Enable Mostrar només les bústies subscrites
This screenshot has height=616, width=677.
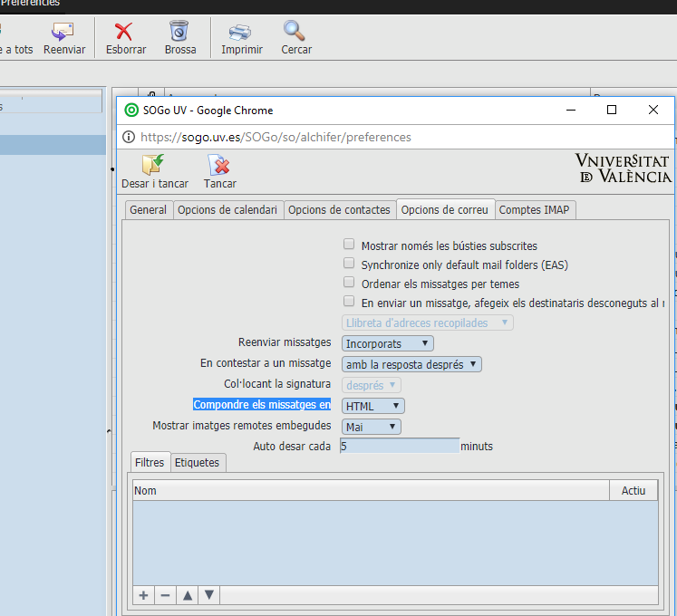349,245
